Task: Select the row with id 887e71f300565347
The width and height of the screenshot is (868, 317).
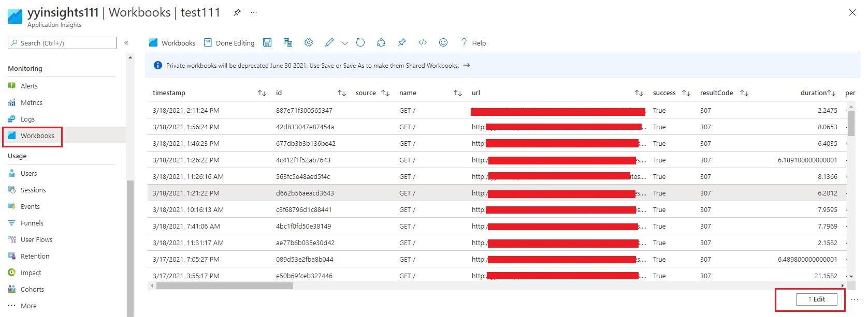Action: click(x=497, y=110)
